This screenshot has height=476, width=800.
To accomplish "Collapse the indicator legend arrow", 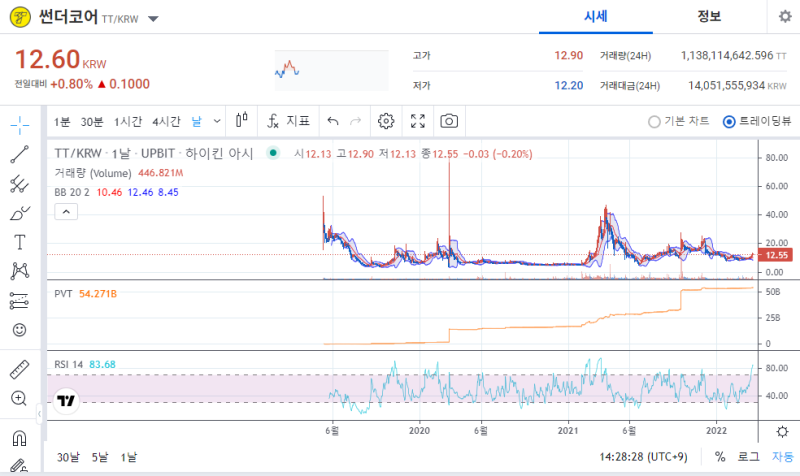I will click(66, 212).
